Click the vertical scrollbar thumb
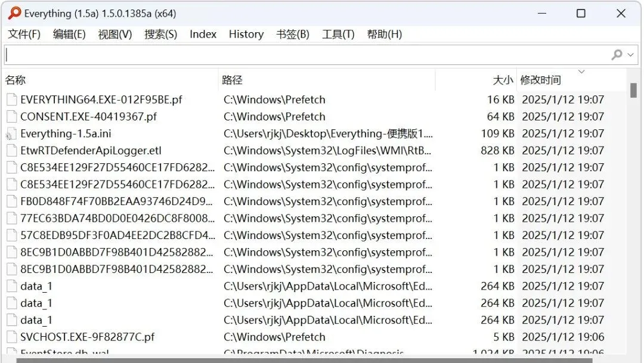This screenshot has width=644, height=363. [633, 90]
